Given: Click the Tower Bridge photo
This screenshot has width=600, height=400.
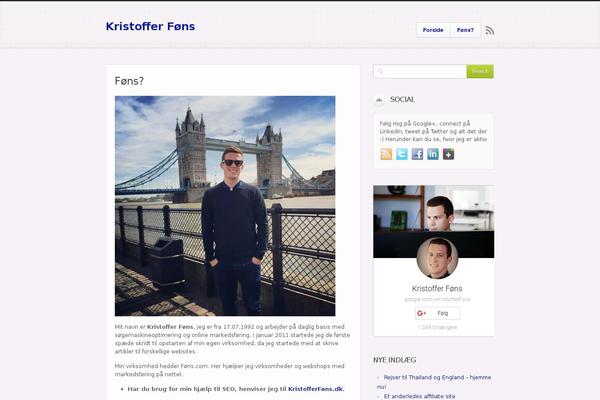Looking at the screenshot, I should pyautogui.click(x=225, y=206).
